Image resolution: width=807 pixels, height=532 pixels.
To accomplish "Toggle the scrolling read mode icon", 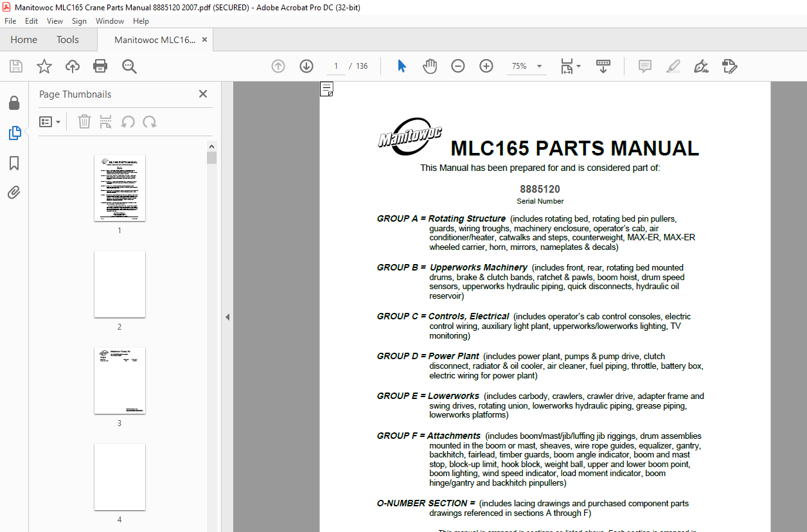I will pyautogui.click(x=603, y=66).
